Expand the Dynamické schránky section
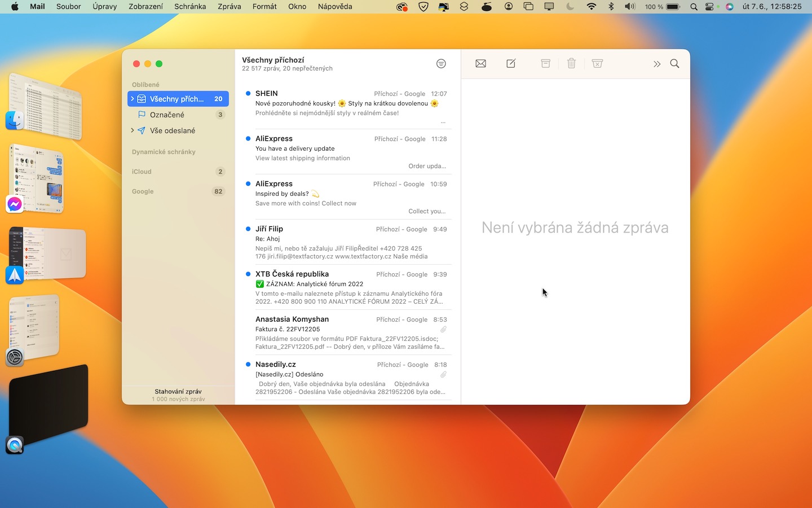812x508 pixels. pyautogui.click(x=164, y=152)
